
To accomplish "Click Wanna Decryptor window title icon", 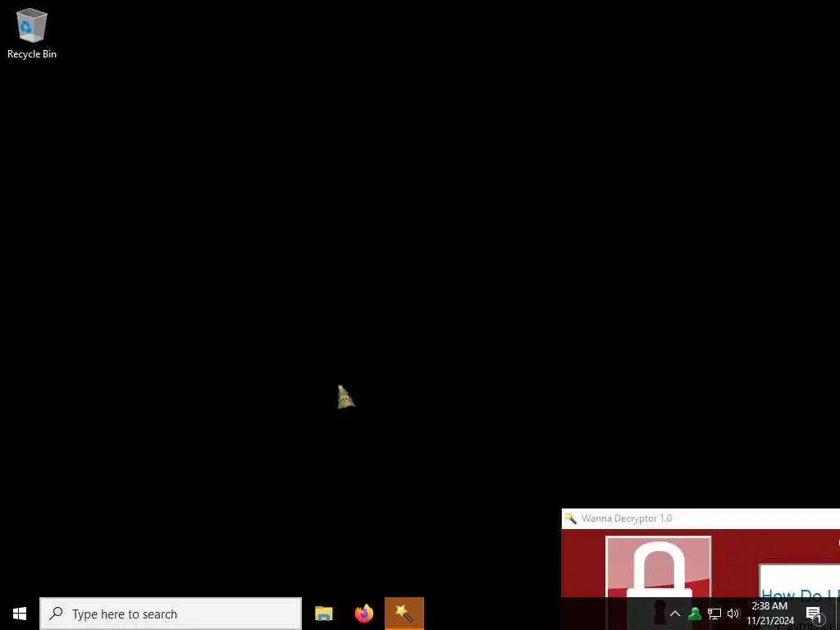I will click(x=571, y=518).
